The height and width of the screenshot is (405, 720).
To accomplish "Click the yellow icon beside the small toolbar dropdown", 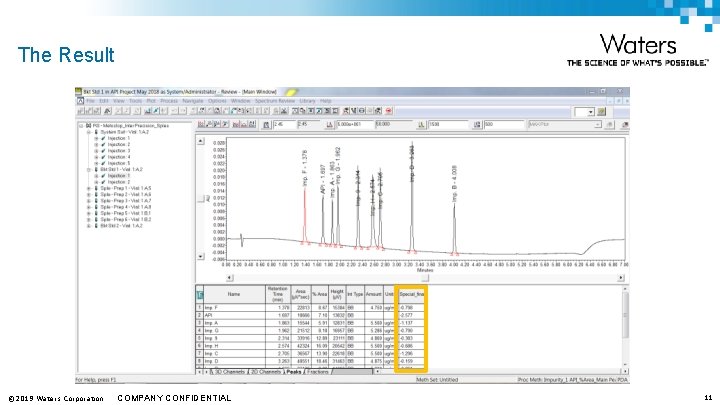I will click(602, 112).
